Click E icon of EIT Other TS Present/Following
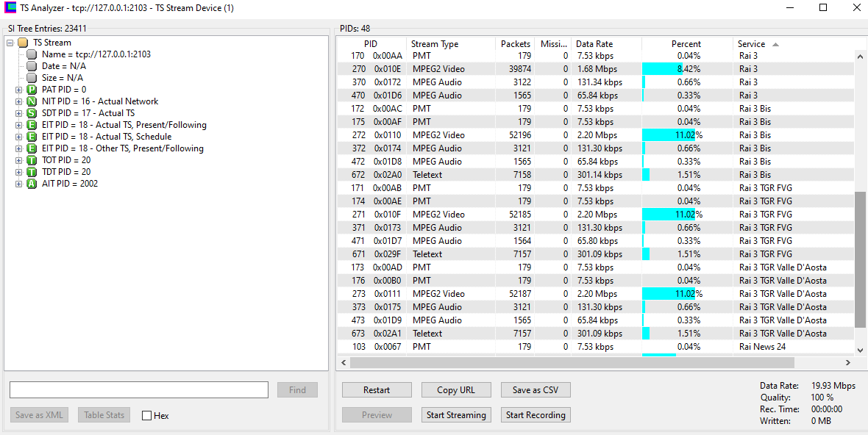 point(32,148)
